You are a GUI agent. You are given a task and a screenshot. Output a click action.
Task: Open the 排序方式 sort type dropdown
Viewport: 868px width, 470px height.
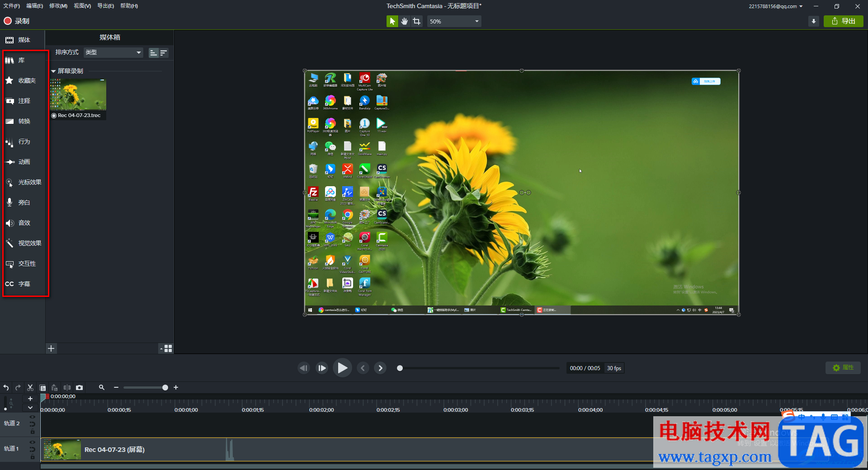(113, 52)
